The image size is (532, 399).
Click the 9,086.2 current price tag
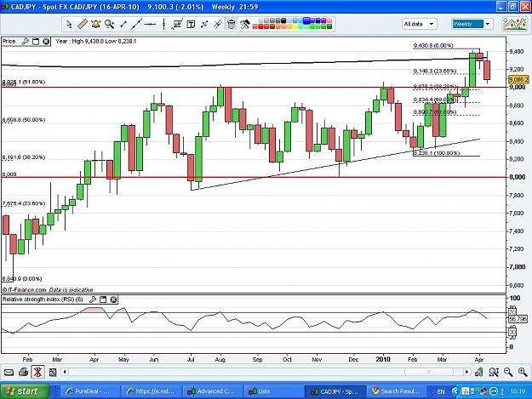pyautogui.click(x=518, y=80)
